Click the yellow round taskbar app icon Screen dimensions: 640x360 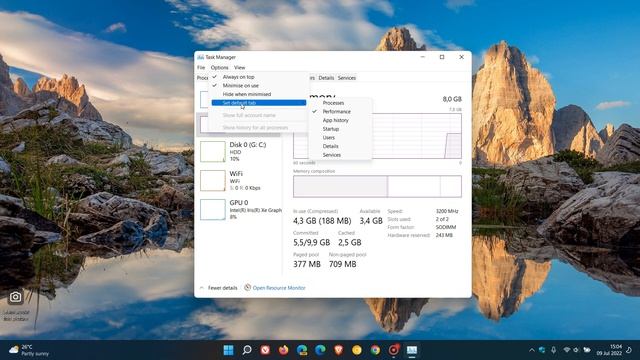point(357,350)
